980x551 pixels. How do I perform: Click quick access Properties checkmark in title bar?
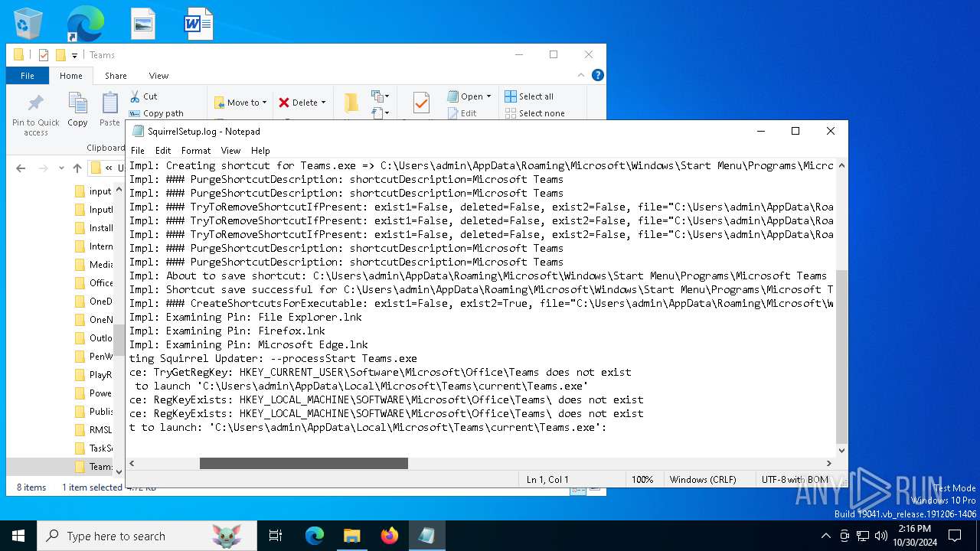pyautogui.click(x=44, y=55)
